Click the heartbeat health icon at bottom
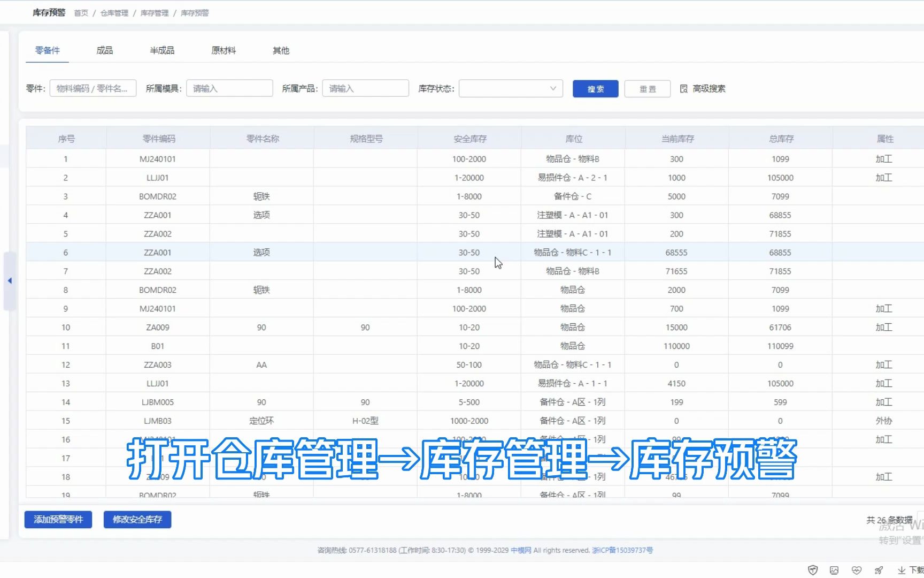The width and height of the screenshot is (924, 578). pos(857,570)
